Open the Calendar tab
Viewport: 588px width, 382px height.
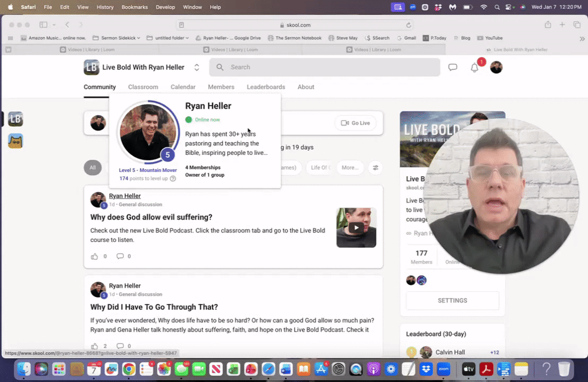pos(183,87)
